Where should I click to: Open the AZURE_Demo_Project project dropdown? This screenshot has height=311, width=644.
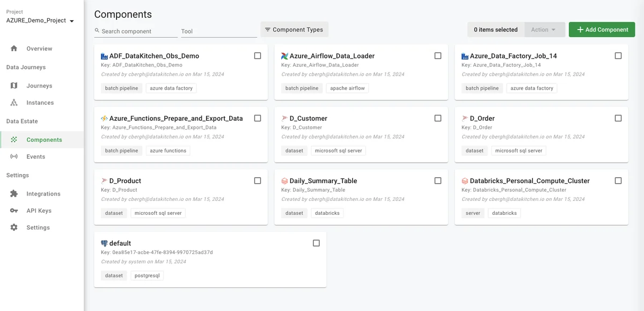click(x=40, y=20)
